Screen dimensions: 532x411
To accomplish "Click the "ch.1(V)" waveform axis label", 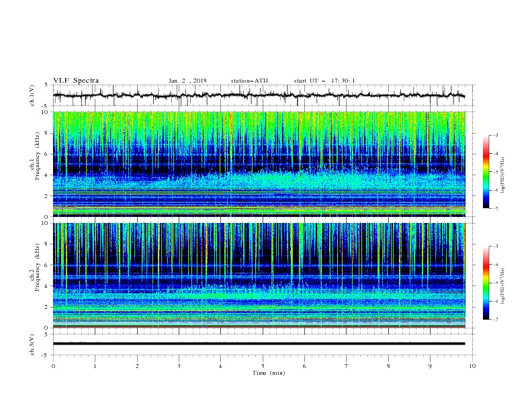I will coord(32,95).
